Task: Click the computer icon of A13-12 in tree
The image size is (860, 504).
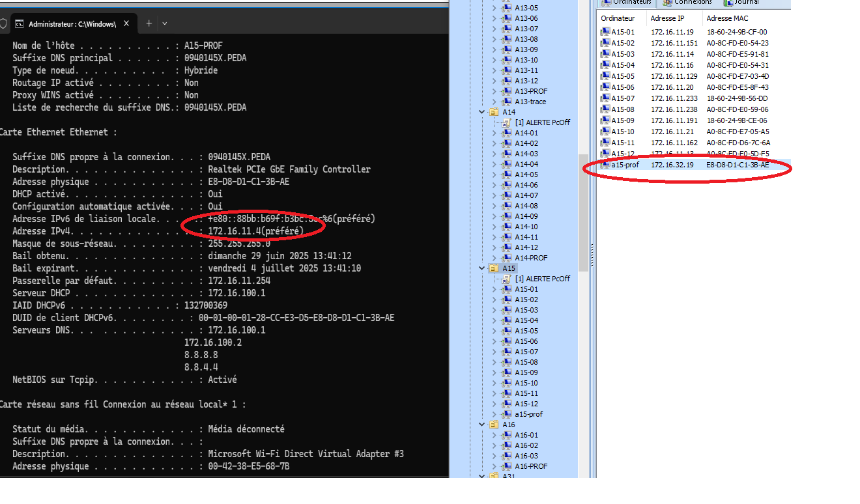Action: [x=506, y=81]
